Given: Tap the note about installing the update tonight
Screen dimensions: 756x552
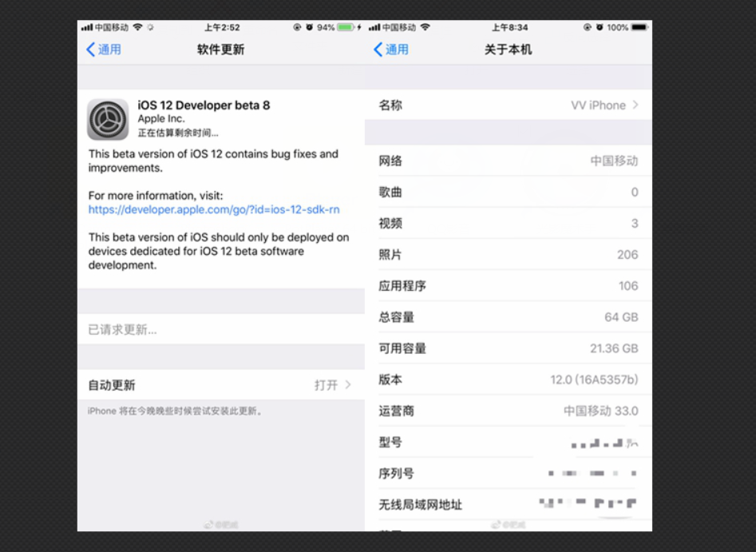Looking at the screenshot, I should (175, 411).
